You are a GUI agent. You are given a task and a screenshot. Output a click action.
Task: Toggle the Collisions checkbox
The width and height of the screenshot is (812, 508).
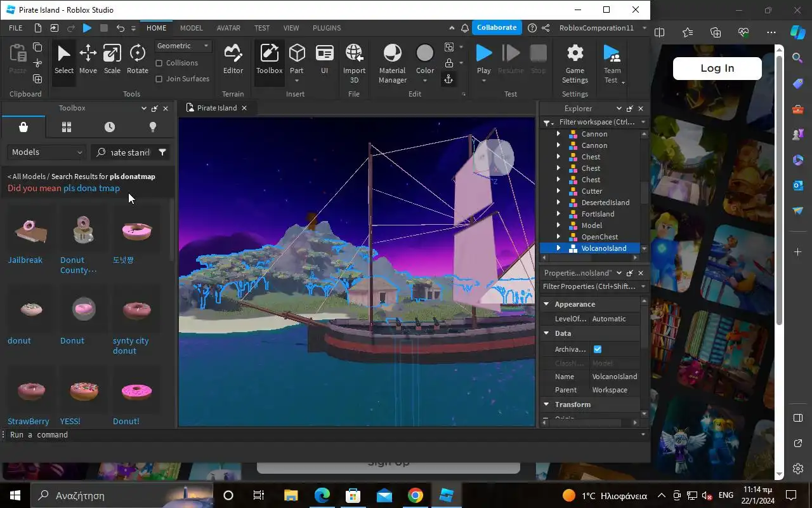point(159,63)
